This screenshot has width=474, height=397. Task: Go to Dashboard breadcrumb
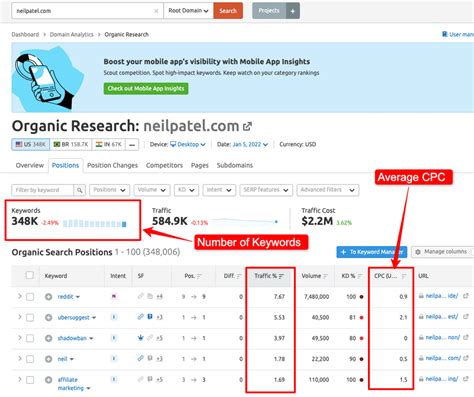pyautogui.click(x=25, y=34)
